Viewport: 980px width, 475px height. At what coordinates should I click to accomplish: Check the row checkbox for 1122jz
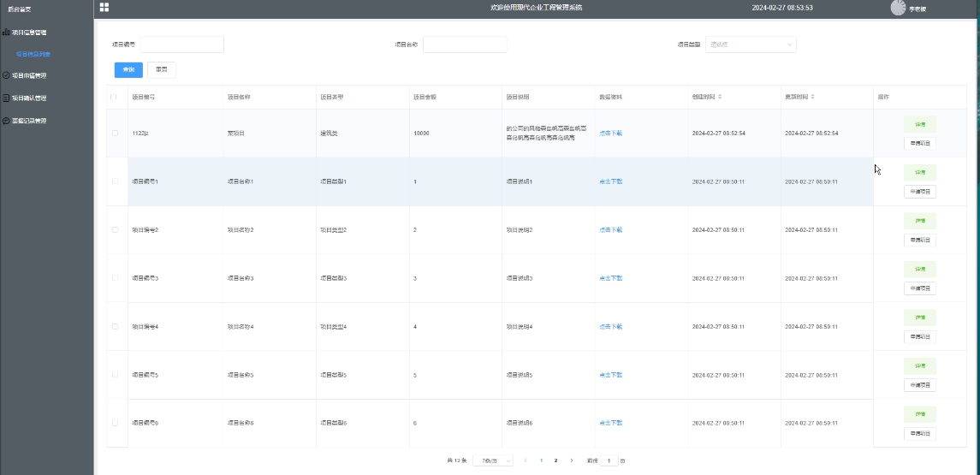(115, 134)
